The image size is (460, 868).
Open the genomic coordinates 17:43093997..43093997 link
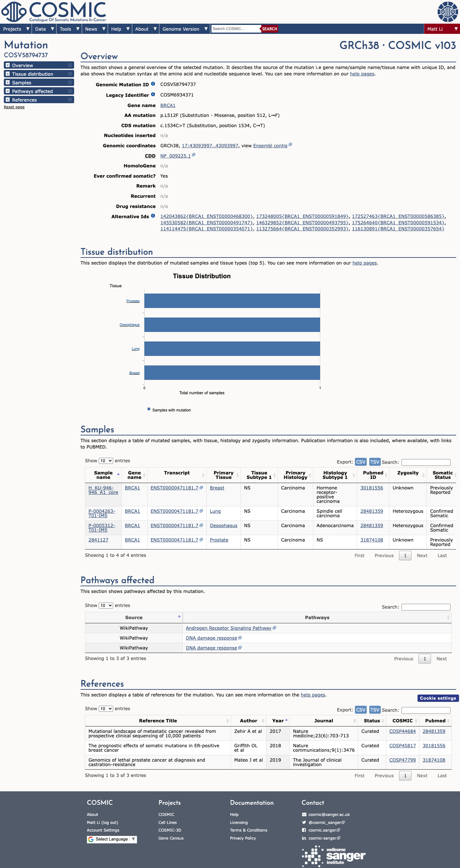tap(210, 146)
